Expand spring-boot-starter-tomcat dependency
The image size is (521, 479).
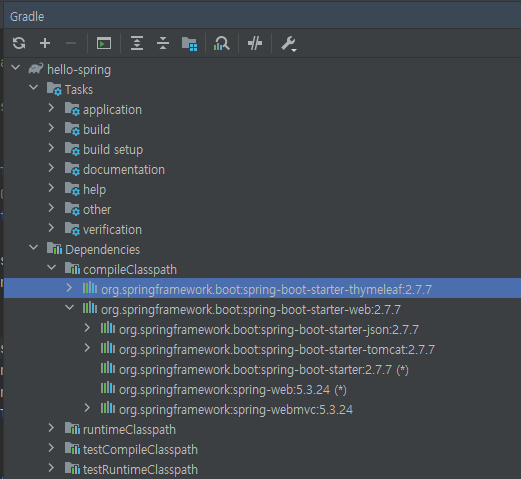click(87, 348)
